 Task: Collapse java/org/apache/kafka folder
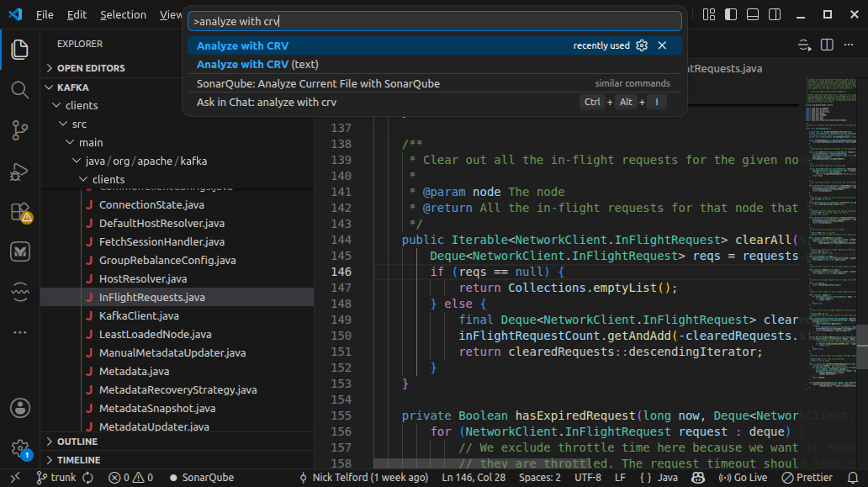[177, 161]
